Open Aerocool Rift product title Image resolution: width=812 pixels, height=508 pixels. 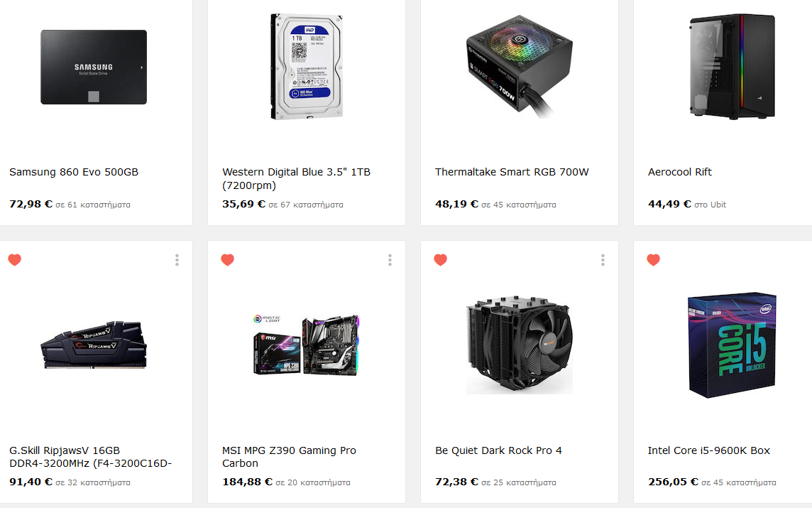679,172
